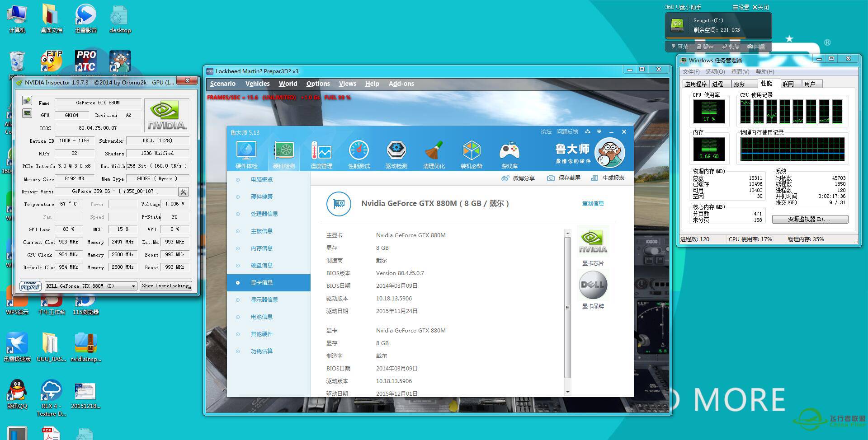Screen dimensions: 868x440
Task: Click the graphics info list scrollbar
Action: 568,307
